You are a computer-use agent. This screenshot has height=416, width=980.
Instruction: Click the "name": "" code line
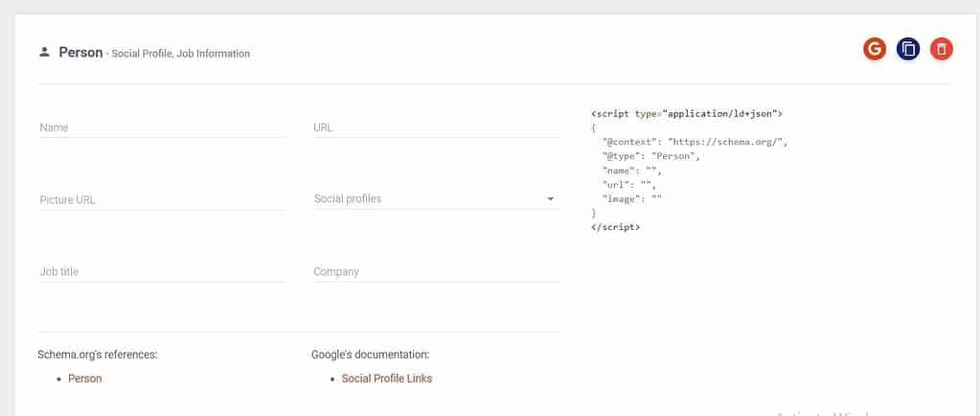tap(631, 171)
